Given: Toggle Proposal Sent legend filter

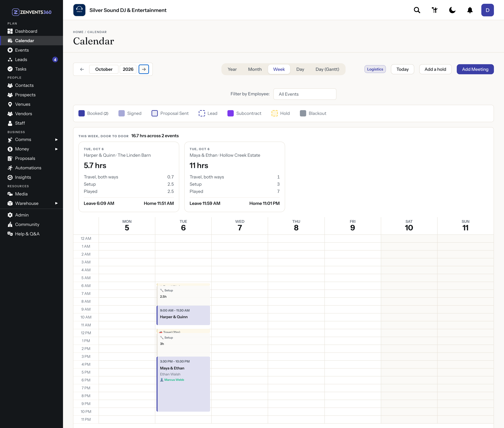Looking at the screenshot, I should point(170,113).
